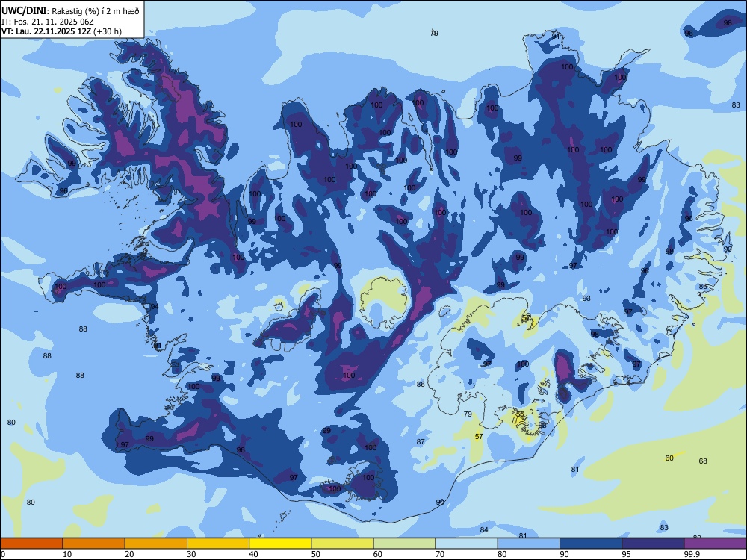747x560 pixels.
Task: Select the 'VT: Lau. 22.11.2025 12Z' line
Action: pyautogui.click(x=46, y=31)
